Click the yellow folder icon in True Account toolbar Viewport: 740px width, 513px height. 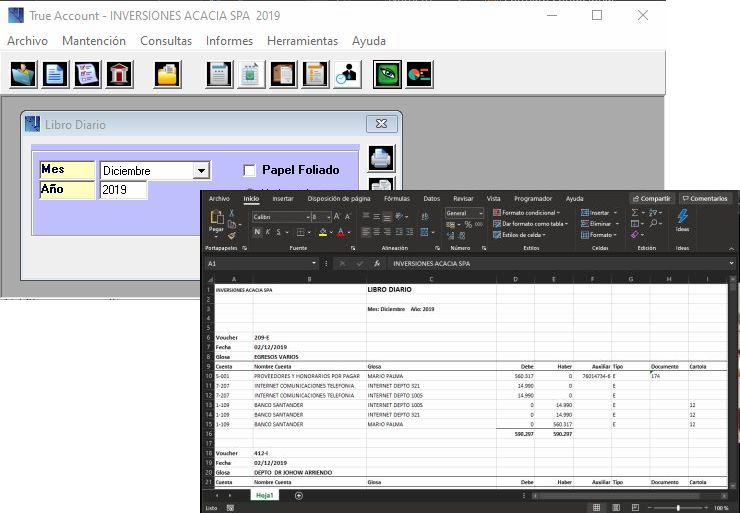coord(167,74)
